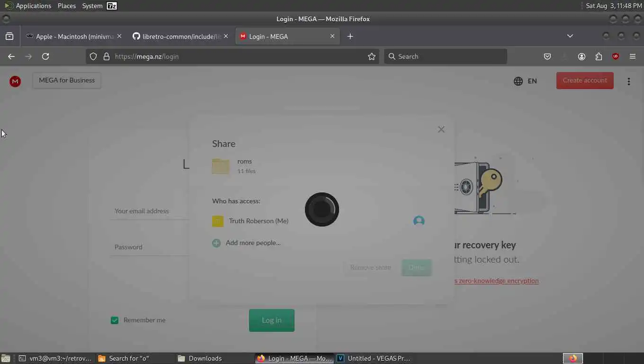Click the MEGA red logo icon
This screenshot has width=644, height=364.
pos(15,82)
